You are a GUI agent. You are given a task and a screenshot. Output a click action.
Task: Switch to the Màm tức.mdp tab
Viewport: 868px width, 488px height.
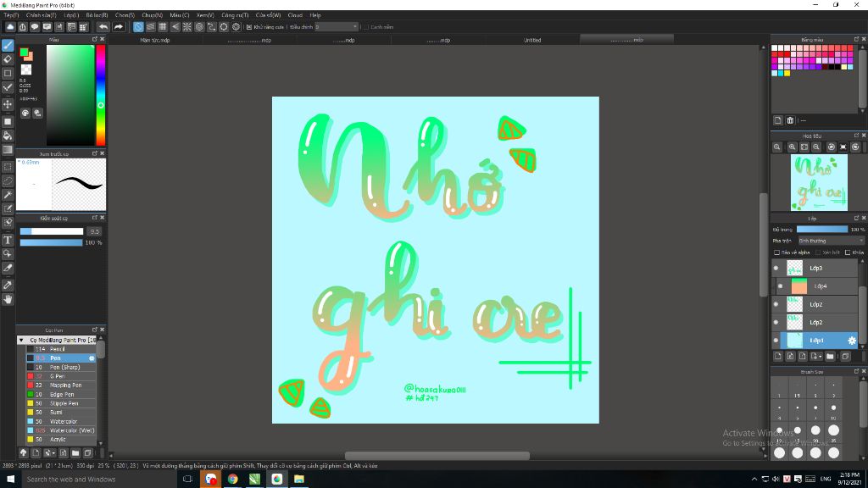154,40
